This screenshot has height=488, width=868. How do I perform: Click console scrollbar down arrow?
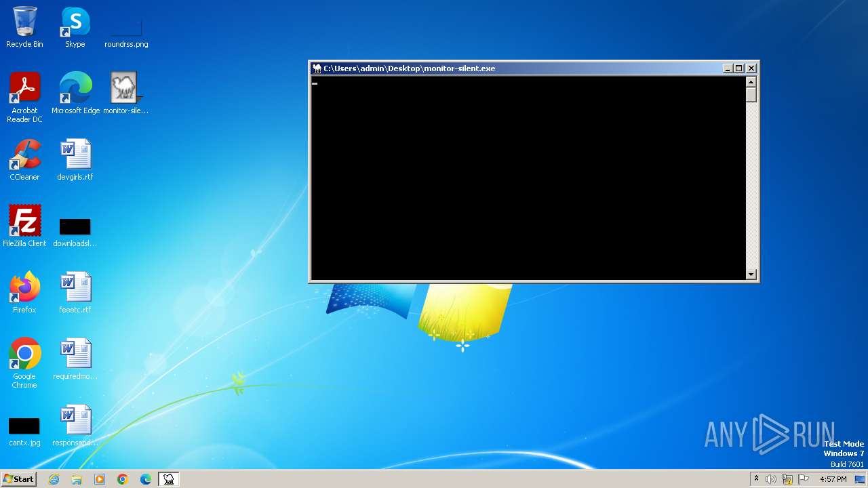(x=751, y=274)
